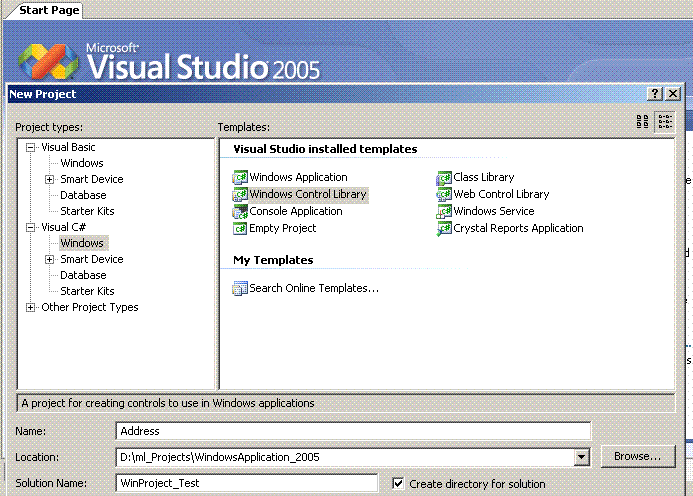This screenshot has height=496, width=693.
Task: Open the Search Online Templates... link
Action: 314,288
